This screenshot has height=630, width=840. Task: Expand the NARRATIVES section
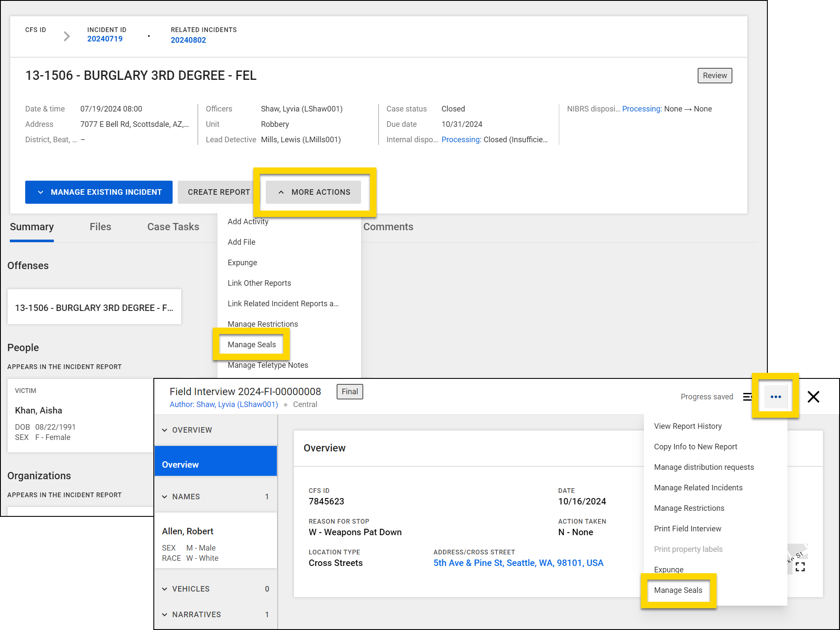(216, 615)
